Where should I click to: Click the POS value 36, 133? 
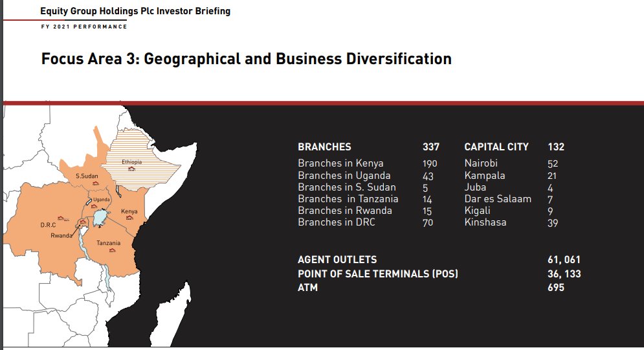click(x=564, y=274)
